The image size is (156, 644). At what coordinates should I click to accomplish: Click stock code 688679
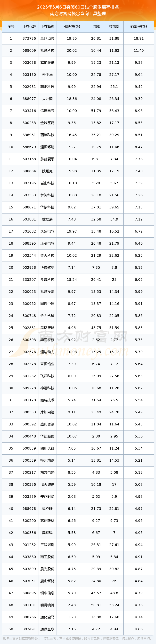coord(29,147)
